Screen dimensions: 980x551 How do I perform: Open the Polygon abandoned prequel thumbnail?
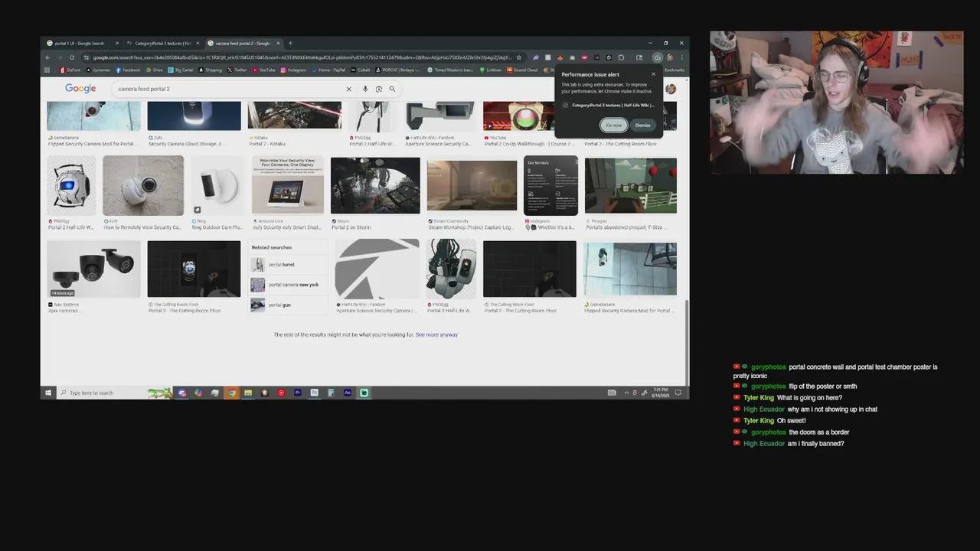coord(630,186)
